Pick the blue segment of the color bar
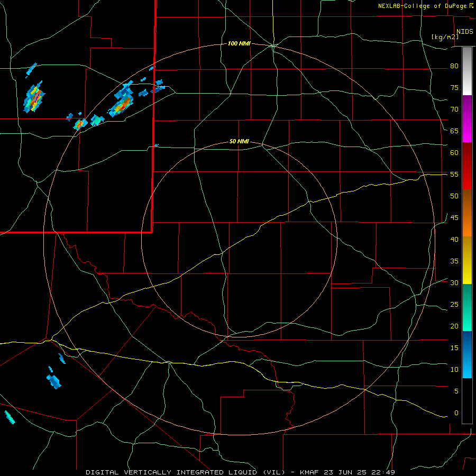This screenshot has height=476, width=476. [x=467, y=354]
